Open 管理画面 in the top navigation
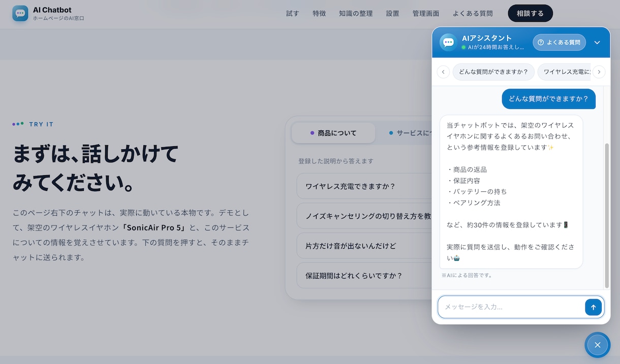This screenshot has width=620, height=364. [x=426, y=14]
